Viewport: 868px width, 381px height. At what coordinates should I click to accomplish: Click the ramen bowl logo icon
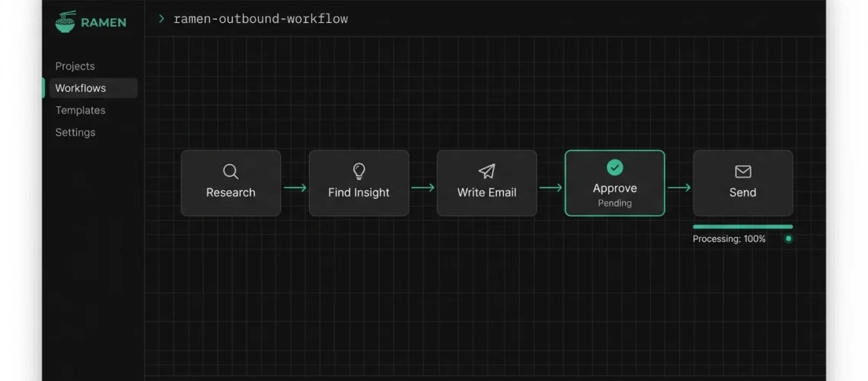(65, 21)
